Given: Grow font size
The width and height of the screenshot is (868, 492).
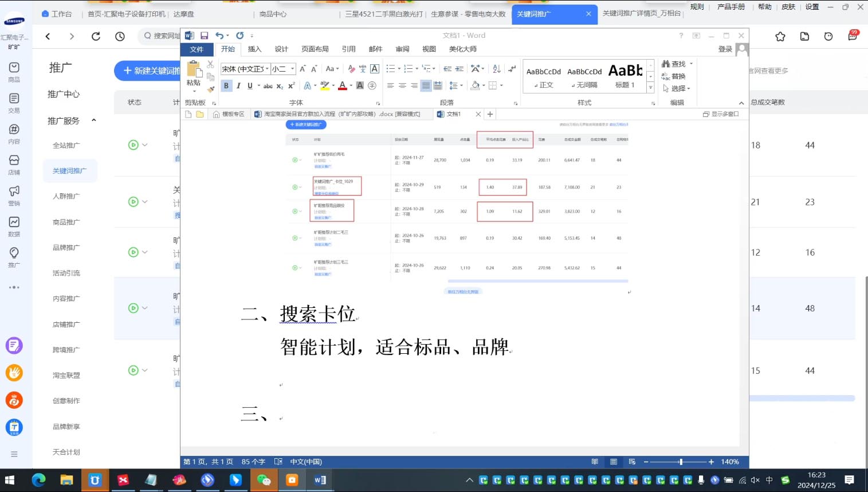Looking at the screenshot, I should click(303, 69).
